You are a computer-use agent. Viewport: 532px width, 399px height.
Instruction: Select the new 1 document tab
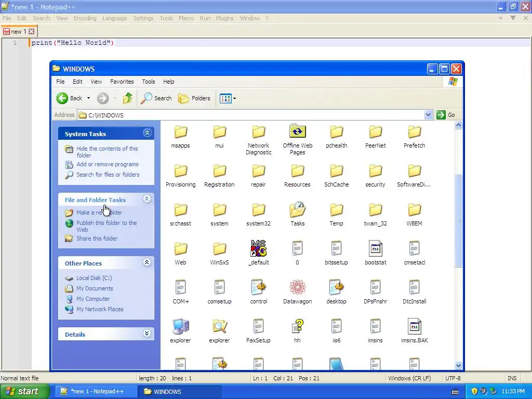[18, 32]
